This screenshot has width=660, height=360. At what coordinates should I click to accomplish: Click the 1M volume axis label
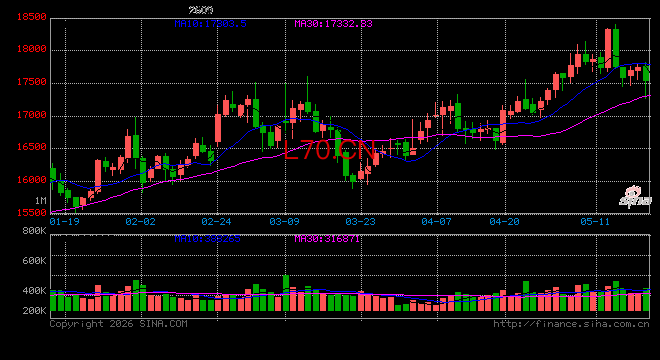(x=41, y=201)
